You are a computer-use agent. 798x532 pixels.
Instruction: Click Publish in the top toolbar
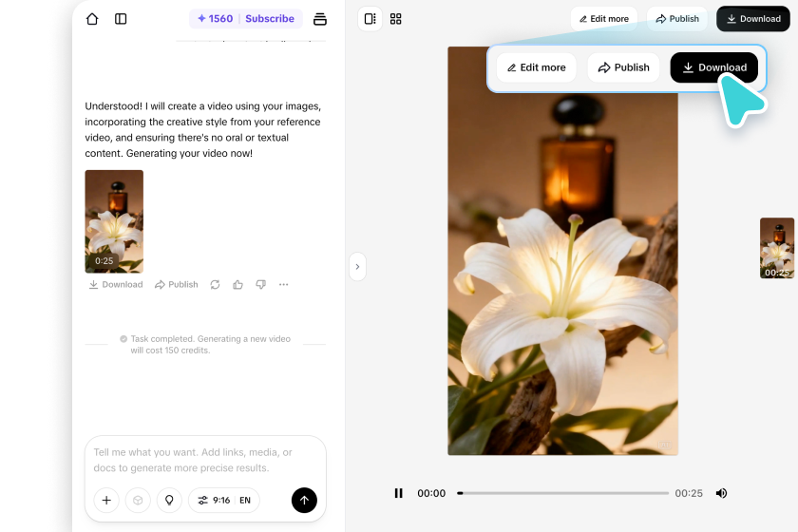pos(676,19)
